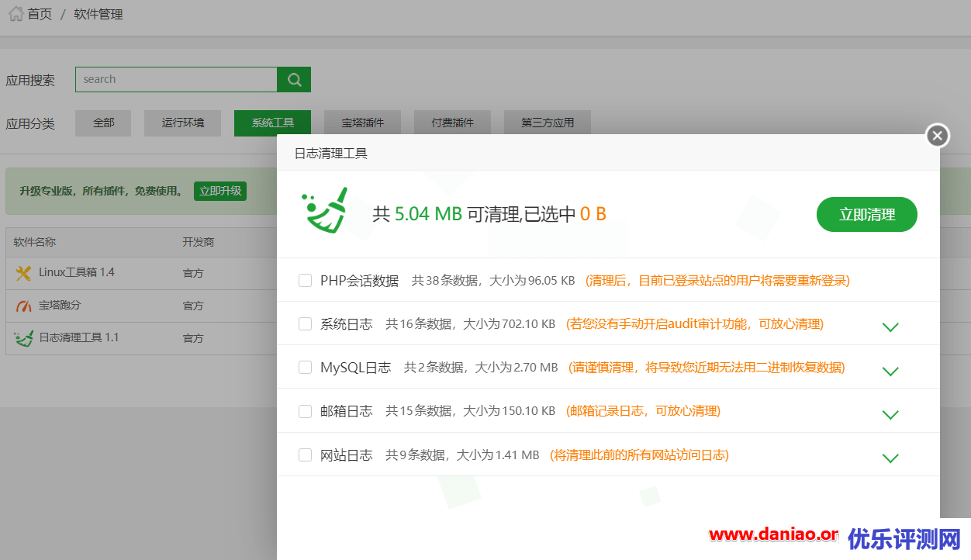
Task: Expand the 系统日志 details chevron
Action: pyautogui.click(x=890, y=327)
